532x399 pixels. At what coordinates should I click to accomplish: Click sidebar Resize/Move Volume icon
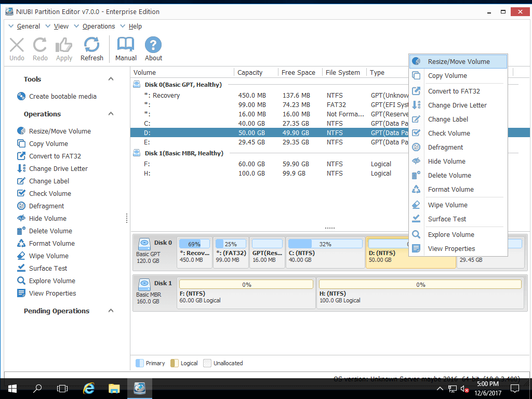coord(21,131)
